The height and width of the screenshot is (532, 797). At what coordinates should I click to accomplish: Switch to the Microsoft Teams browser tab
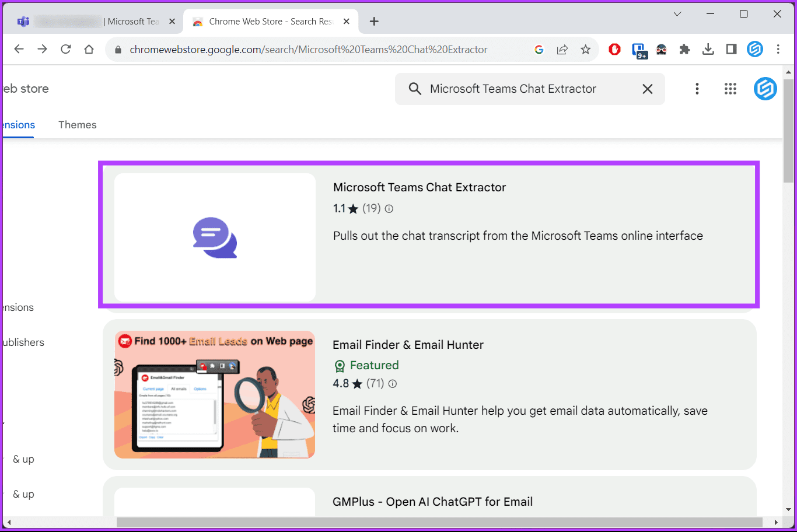[x=93, y=21]
